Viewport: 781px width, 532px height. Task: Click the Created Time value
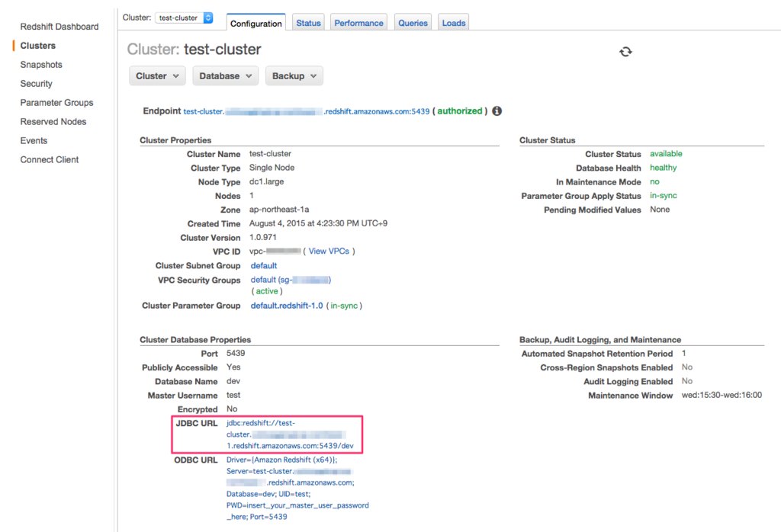[318, 223]
